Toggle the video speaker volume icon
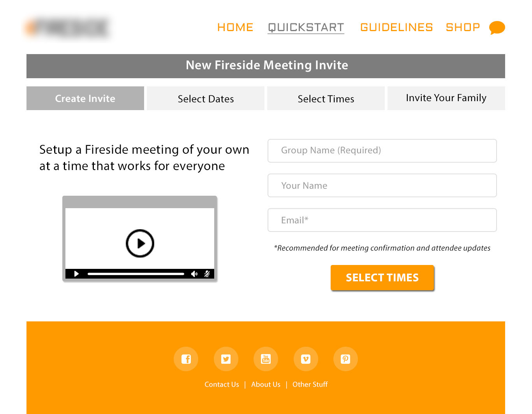The height and width of the screenshot is (414, 532). 194,274
